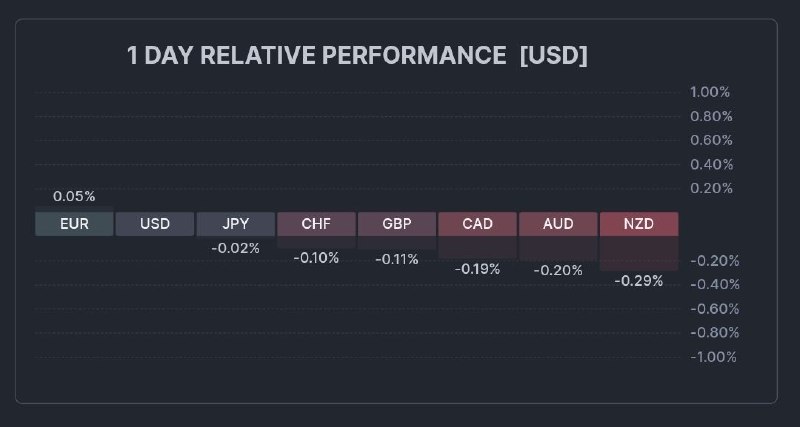Click the -0.11% value under GBP
Viewport: 800px width, 427px height.
(397, 259)
